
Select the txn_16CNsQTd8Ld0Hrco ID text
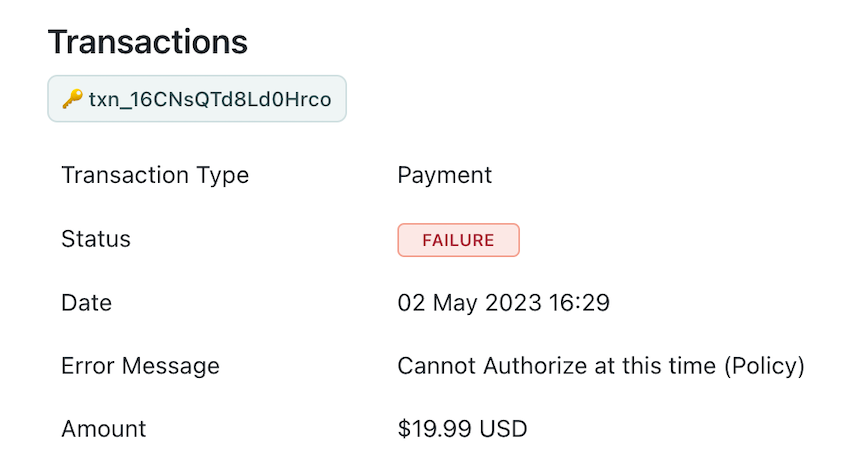click(210, 99)
